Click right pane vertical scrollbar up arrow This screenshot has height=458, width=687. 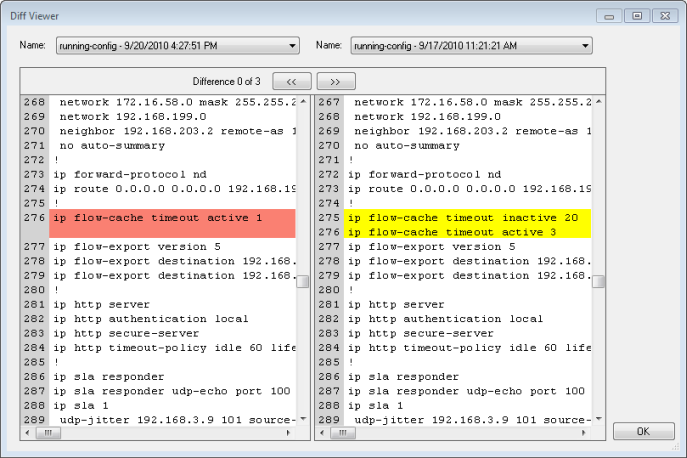(598, 102)
